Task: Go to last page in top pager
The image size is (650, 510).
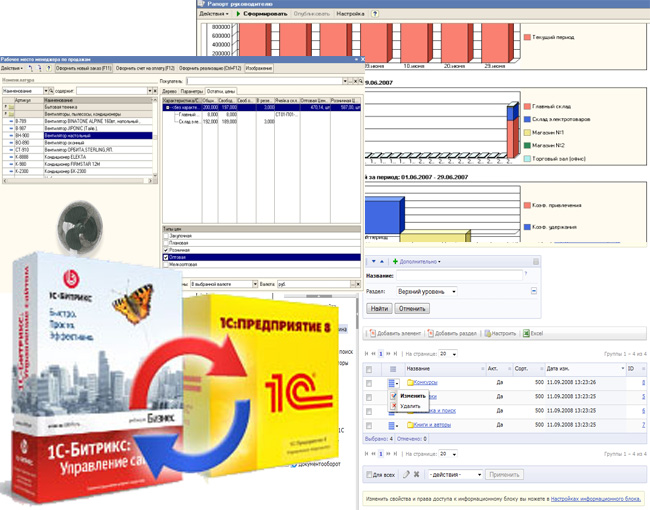Action: [x=395, y=354]
